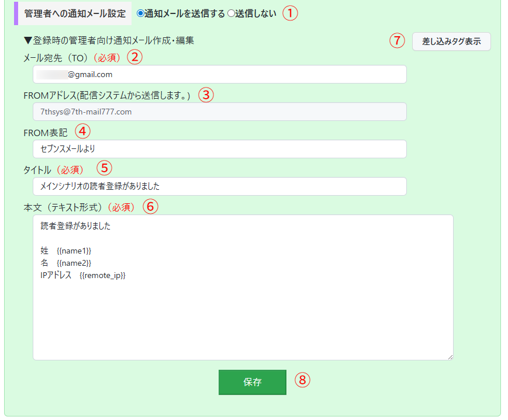Focus the FROM表記 text field
Screen dimensions: 508x420
[219, 149]
